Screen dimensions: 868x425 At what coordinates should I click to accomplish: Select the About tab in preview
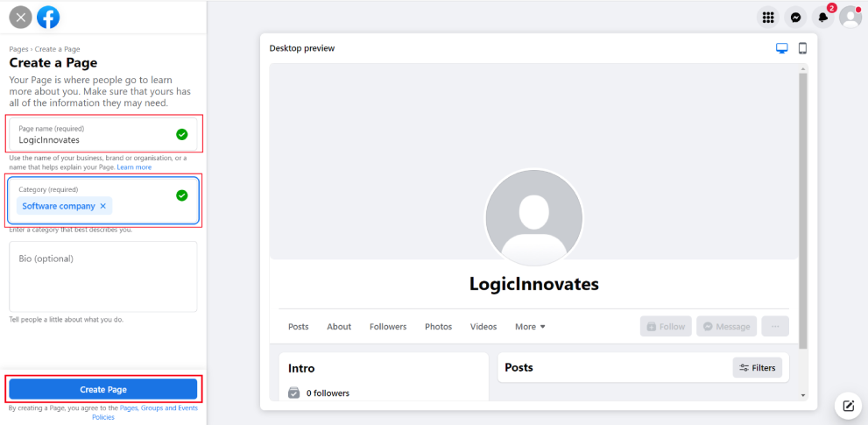339,326
